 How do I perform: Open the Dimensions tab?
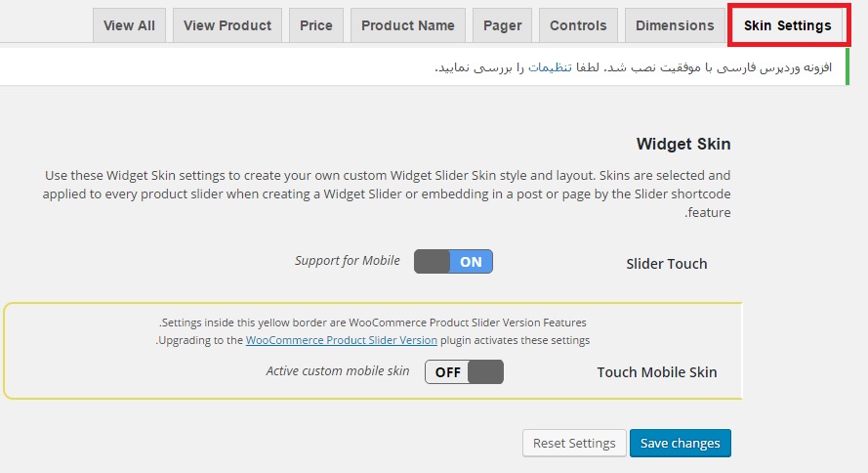point(675,25)
